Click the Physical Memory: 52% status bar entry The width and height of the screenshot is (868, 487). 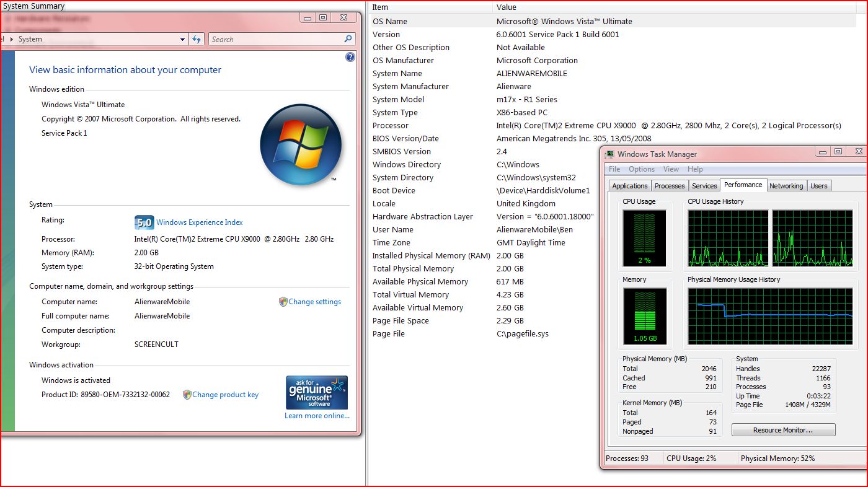point(777,458)
